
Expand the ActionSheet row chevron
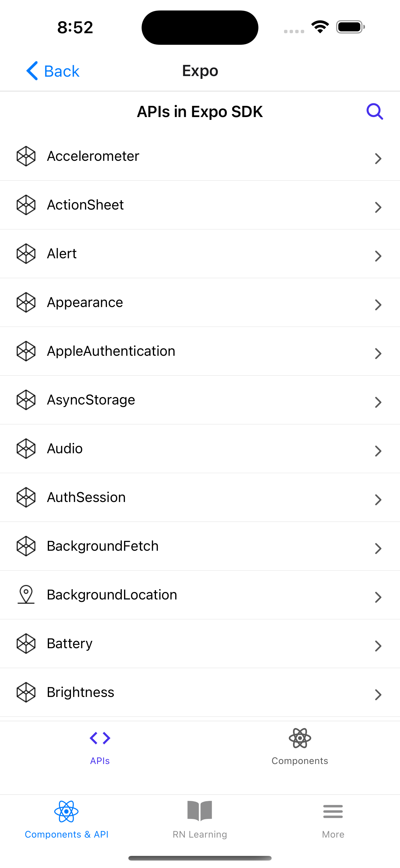(378, 207)
